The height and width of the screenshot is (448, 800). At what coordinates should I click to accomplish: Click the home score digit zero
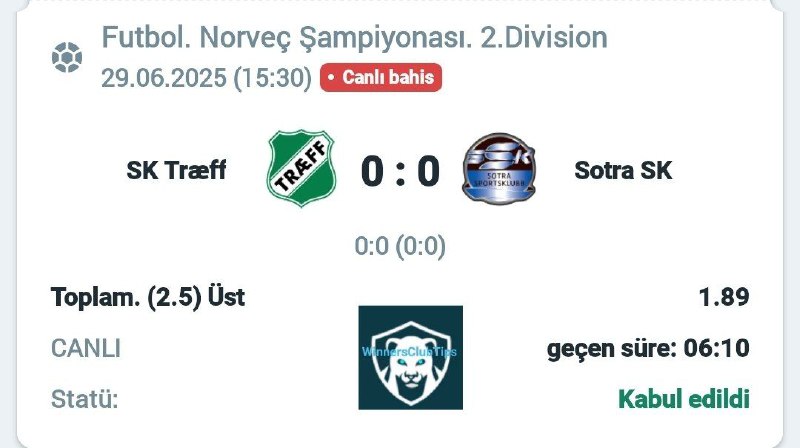372,171
